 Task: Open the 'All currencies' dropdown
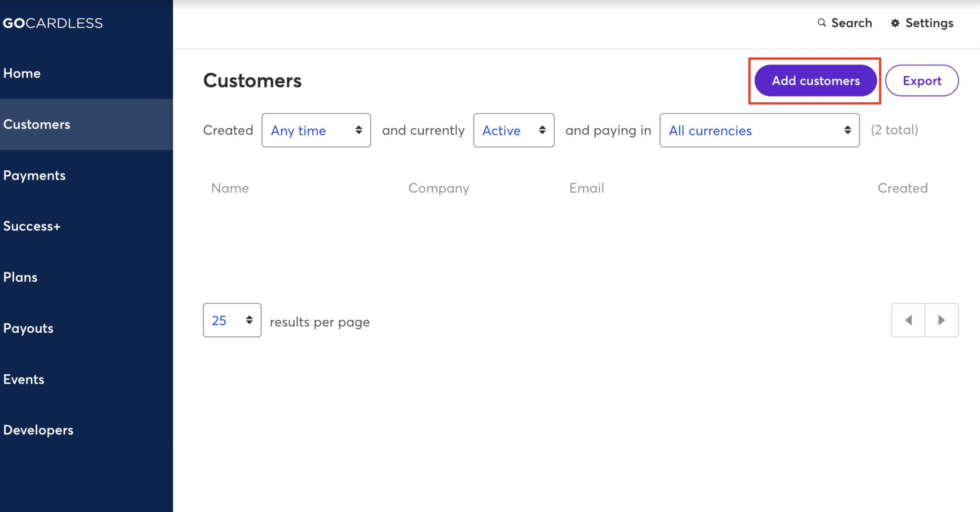760,130
